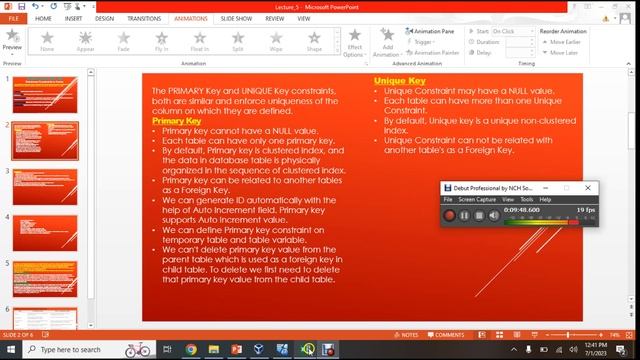The height and width of the screenshot is (360, 640).
Task: Stop the Debut recording
Action: [x=479, y=215]
